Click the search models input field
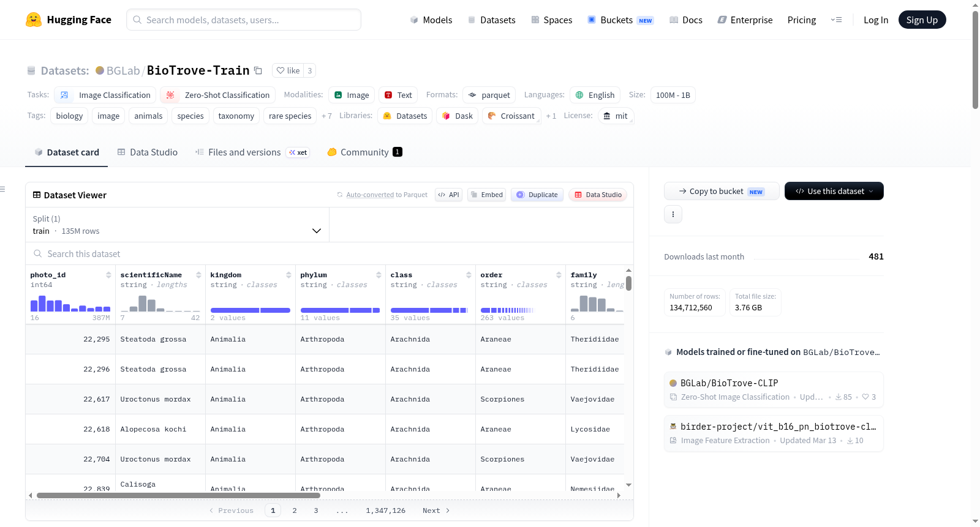This screenshot has height=527, width=980. (244, 20)
